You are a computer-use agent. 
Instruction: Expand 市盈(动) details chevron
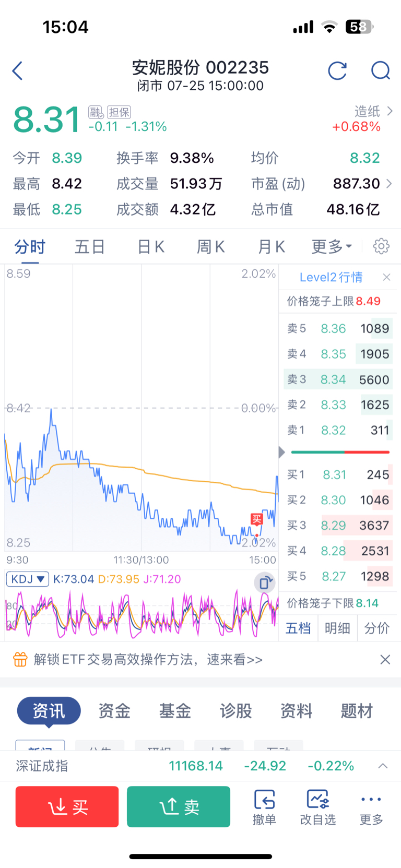(389, 184)
